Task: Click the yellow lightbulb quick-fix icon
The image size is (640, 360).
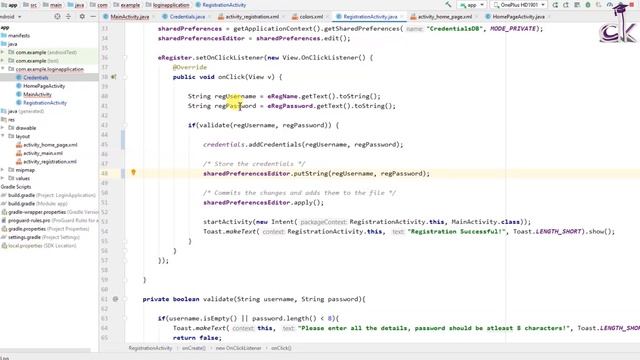Action: pos(133,173)
